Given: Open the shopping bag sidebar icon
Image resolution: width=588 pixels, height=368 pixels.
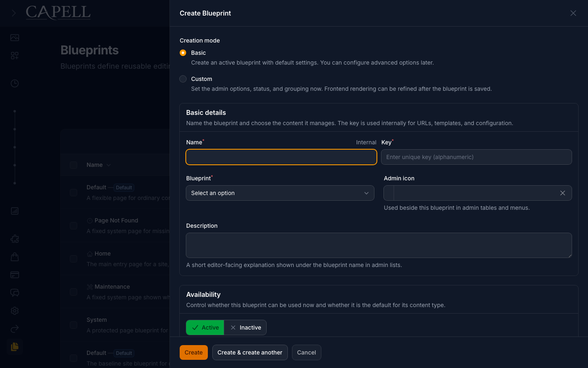Looking at the screenshot, I should pos(15,257).
